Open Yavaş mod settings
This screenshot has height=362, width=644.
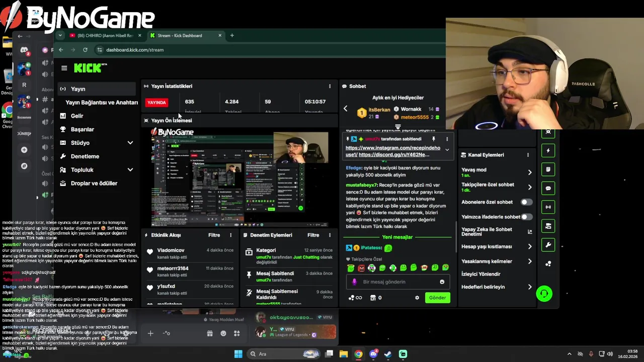click(x=497, y=172)
